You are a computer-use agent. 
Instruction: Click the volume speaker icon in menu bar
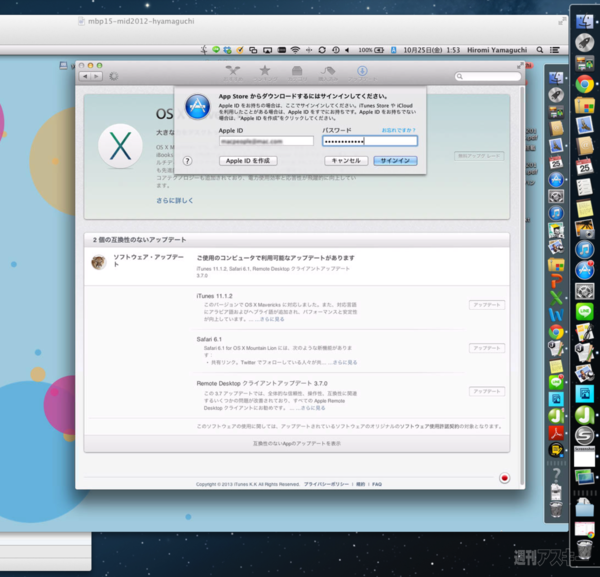347,50
